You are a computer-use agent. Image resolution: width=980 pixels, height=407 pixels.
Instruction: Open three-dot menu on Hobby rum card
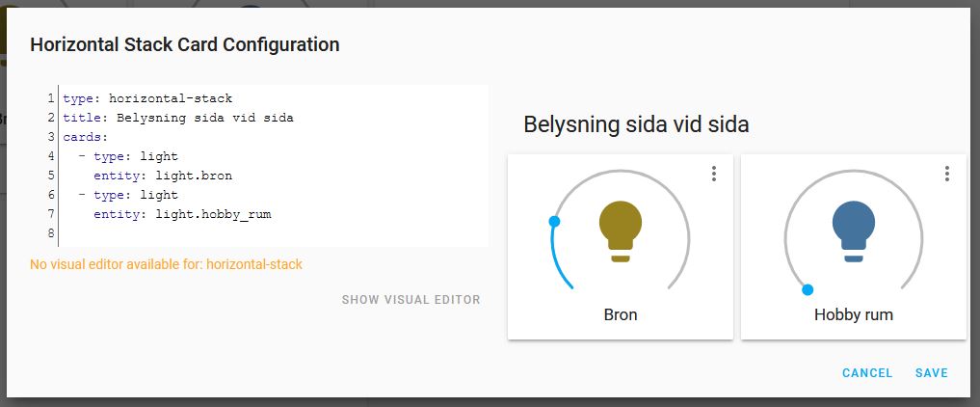click(x=947, y=174)
